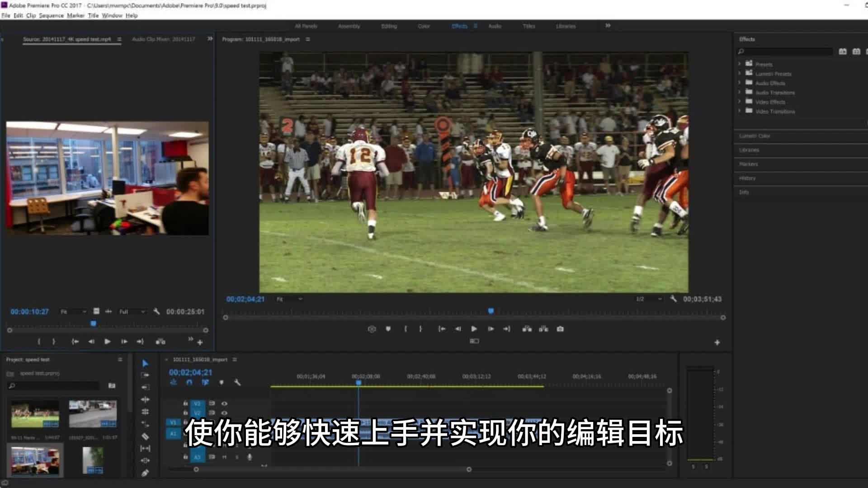This screenshot has height=488, width=868.
Task: Select the Razor tool in tools panel
Action: point(145,436)
